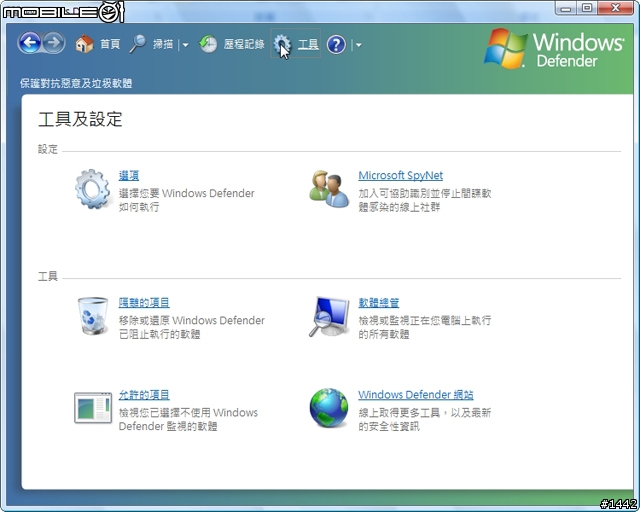Expand the dropdown arrow next to Help
The height and width of the screenshot is (512, 640).
pos(358,45)
